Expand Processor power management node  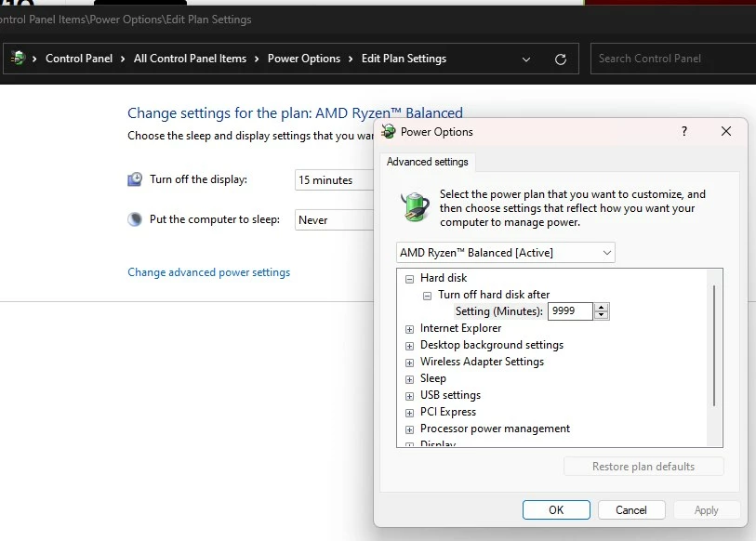409,429
